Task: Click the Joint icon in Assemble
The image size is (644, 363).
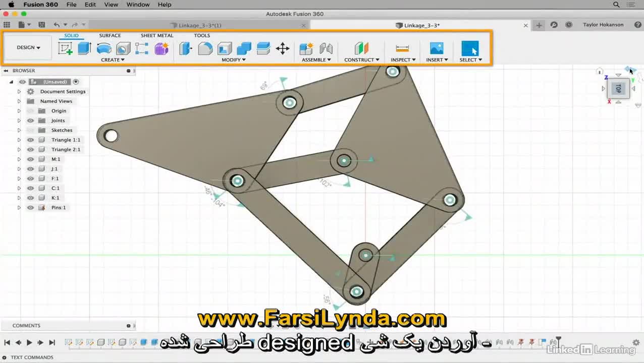Action: point(326,48)
